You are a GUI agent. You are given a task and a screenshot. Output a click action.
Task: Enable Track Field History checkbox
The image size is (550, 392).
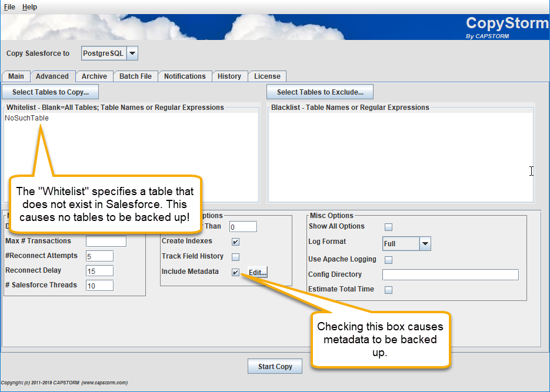[x=235, y=257]
